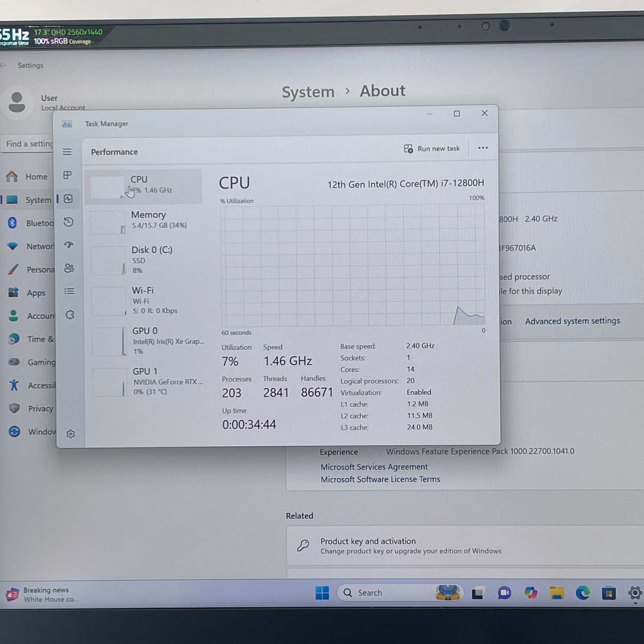This screenshot has width=644, height=644.
Task: Open File Explorer from the taskbar
Action: tap(557, 593)
